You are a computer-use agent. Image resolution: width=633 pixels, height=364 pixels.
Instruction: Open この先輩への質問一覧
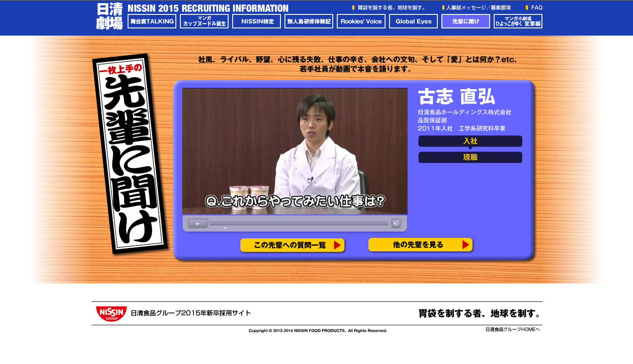click(x=292, y=245)
